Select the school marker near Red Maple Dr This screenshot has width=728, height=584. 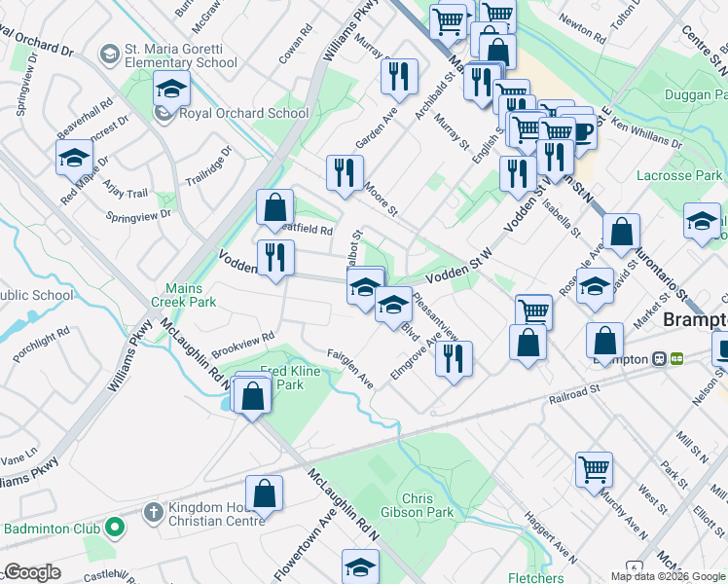click(x=74, y=161)
